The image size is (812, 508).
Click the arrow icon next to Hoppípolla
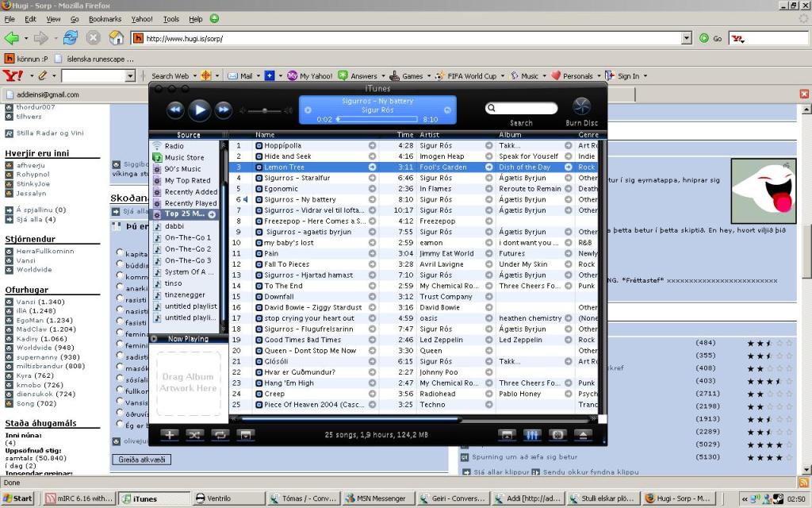tap(372, 146)
